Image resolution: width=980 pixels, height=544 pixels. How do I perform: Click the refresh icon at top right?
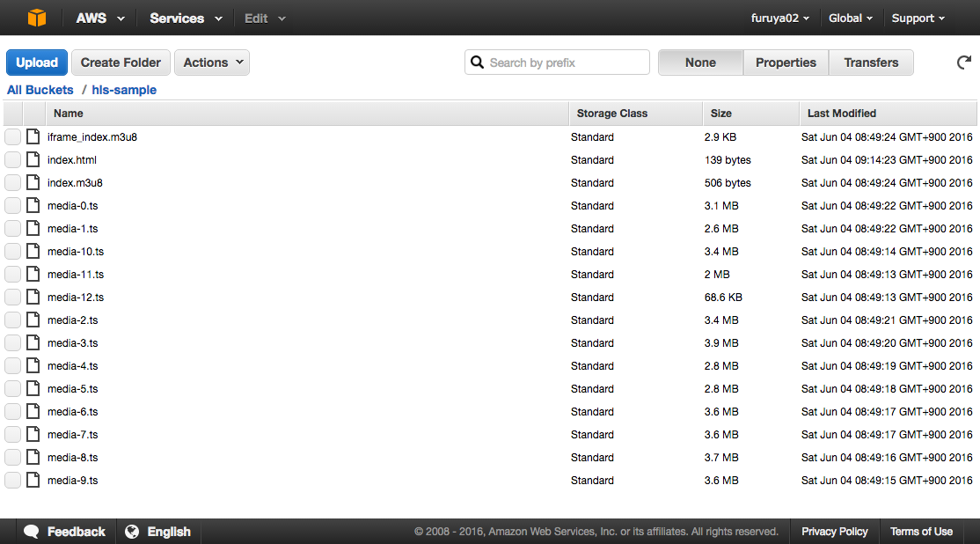(964, 62)
